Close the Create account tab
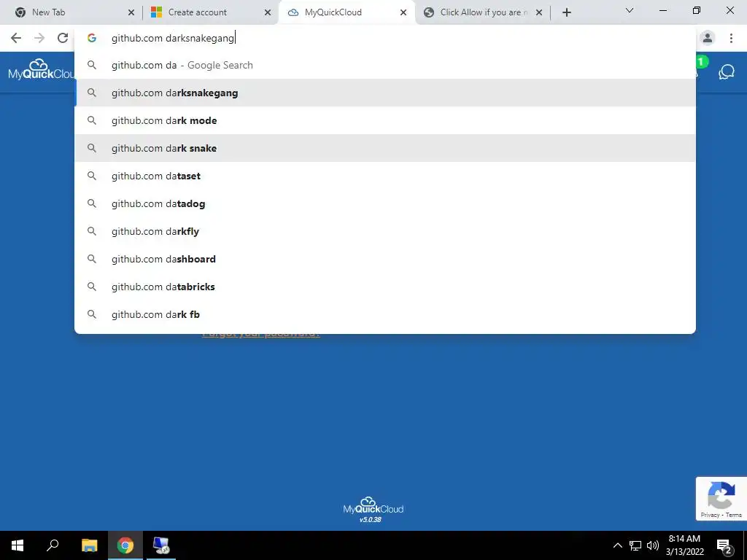The height and width of the screenshot is (560, 747). (268, 12)
